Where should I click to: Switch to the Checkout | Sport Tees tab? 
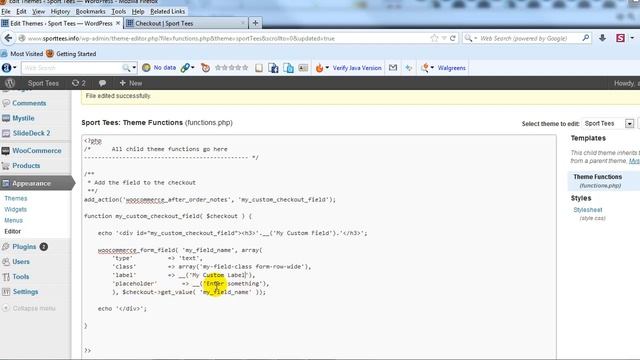pyautogui.click(x=187, y=23)
